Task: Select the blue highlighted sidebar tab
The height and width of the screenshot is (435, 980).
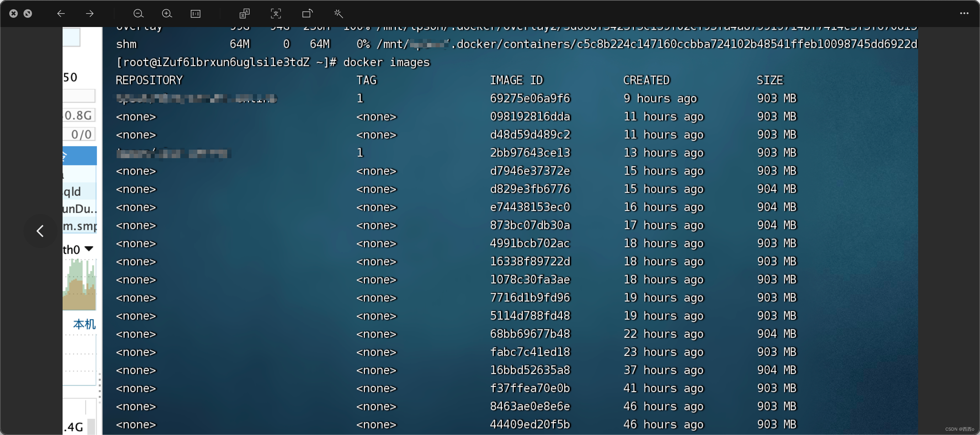Action: coord(80,156)
